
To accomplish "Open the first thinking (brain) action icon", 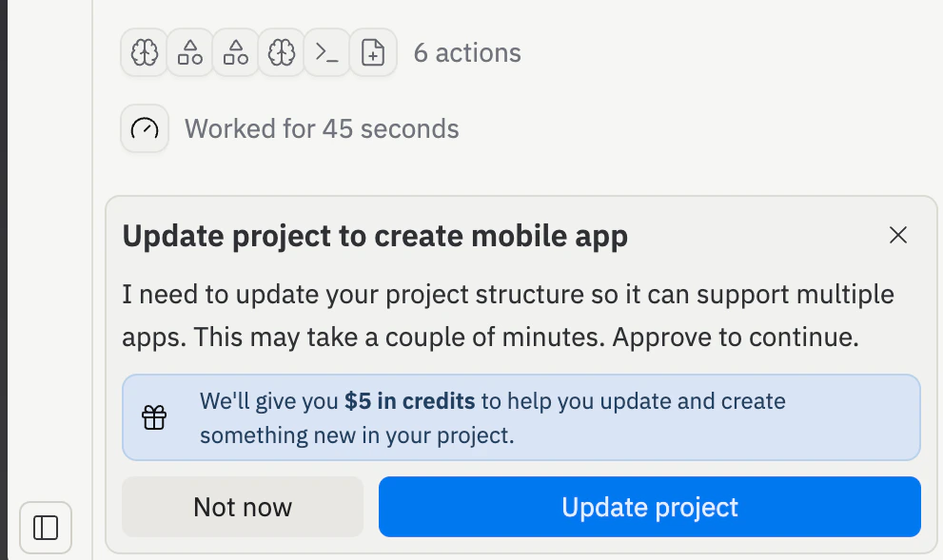I will 144,52.
